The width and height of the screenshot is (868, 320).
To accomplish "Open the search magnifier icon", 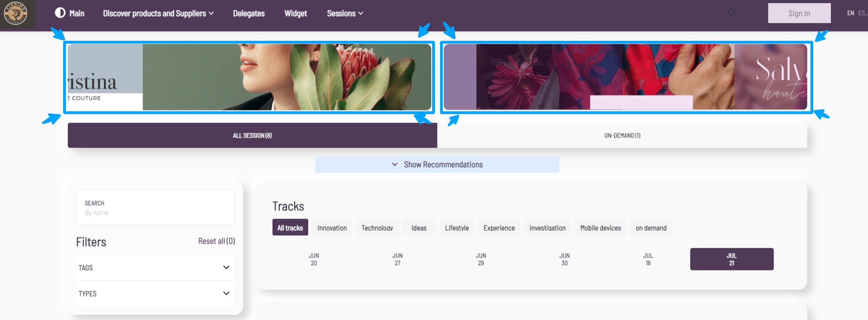I will (x=732, y=13).
